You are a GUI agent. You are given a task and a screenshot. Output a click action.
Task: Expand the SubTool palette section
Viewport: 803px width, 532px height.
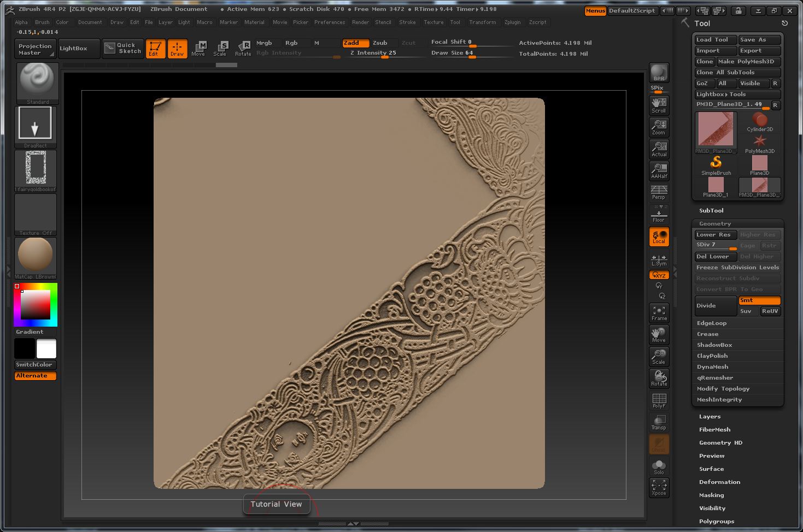(711, 210)
